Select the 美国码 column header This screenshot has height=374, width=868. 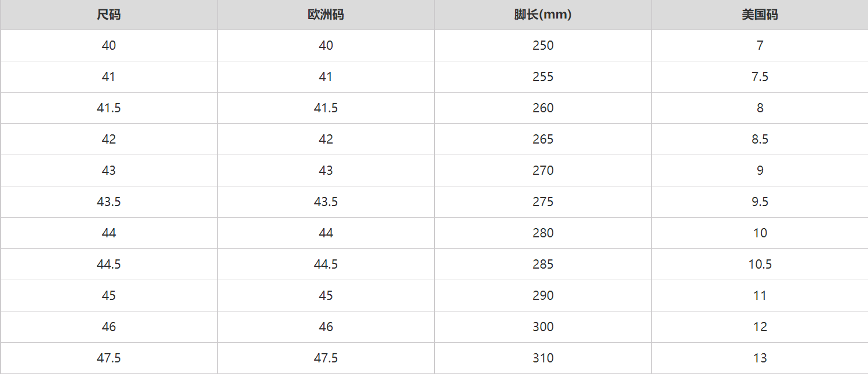pos(760,15)
